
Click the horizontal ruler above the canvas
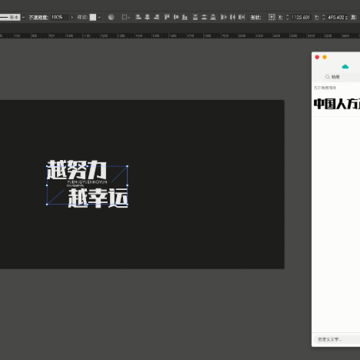click(x=180, y=35)
